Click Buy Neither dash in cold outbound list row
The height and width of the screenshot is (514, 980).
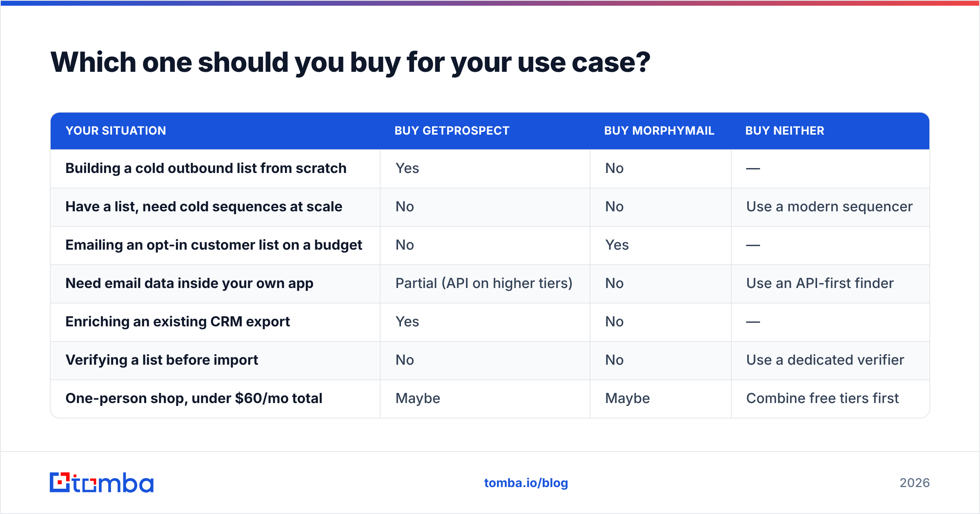point(753,168)
